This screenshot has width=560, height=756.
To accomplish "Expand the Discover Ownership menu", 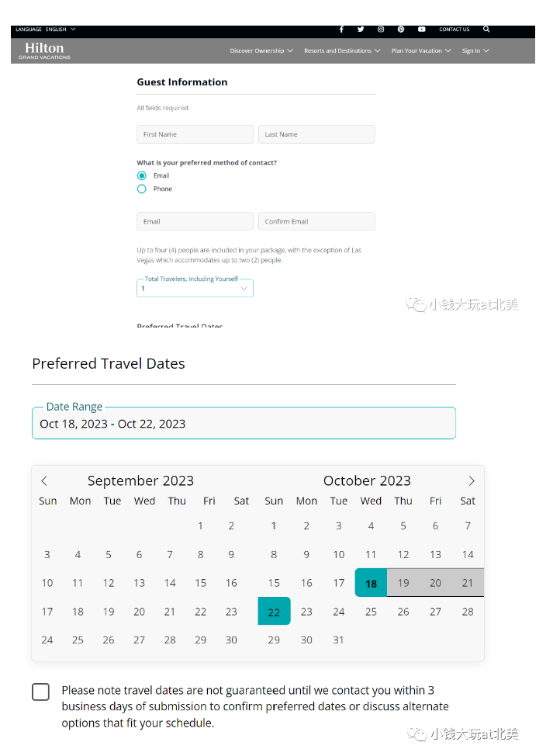I will click(261, 51).
